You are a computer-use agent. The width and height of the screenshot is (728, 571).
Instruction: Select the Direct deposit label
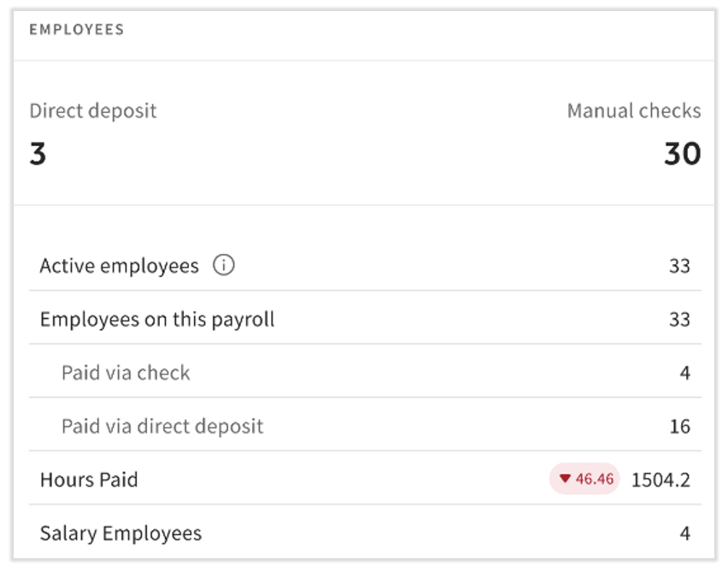click(93, 111)
